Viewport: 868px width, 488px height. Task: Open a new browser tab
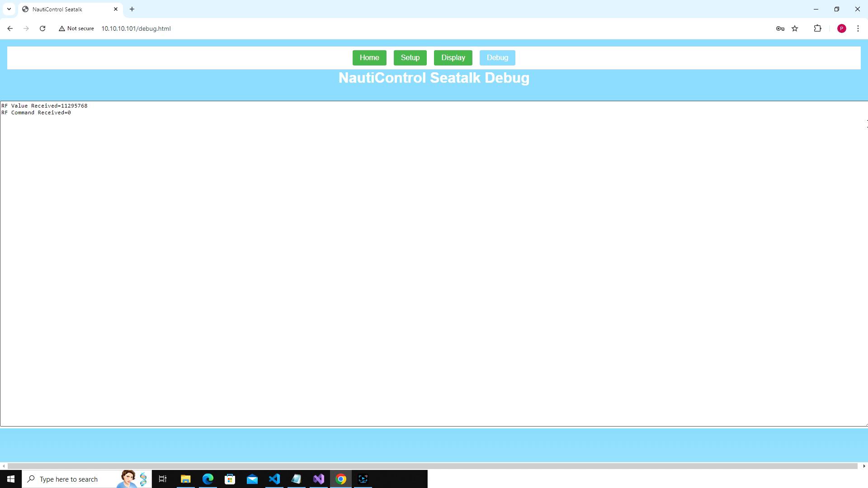(x=132, y=9)
